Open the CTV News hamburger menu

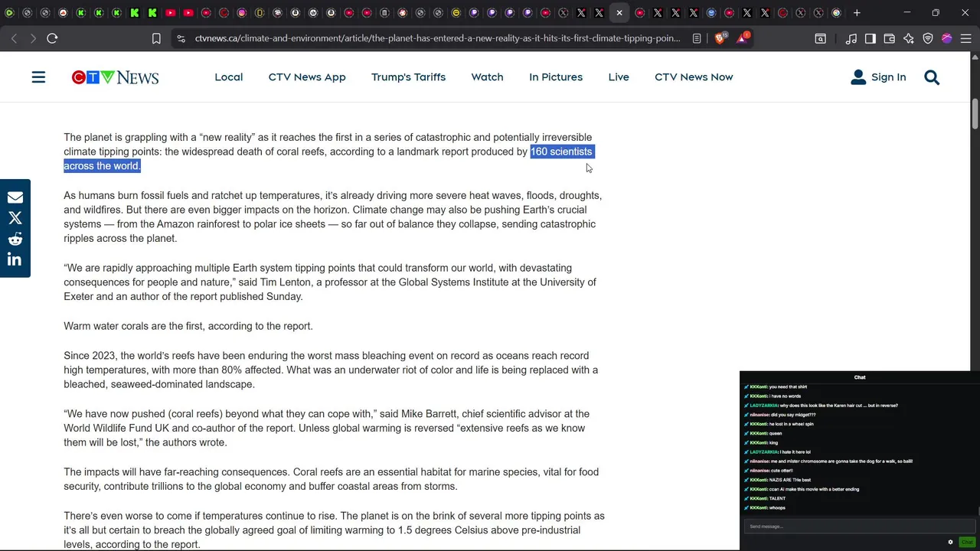38,77
